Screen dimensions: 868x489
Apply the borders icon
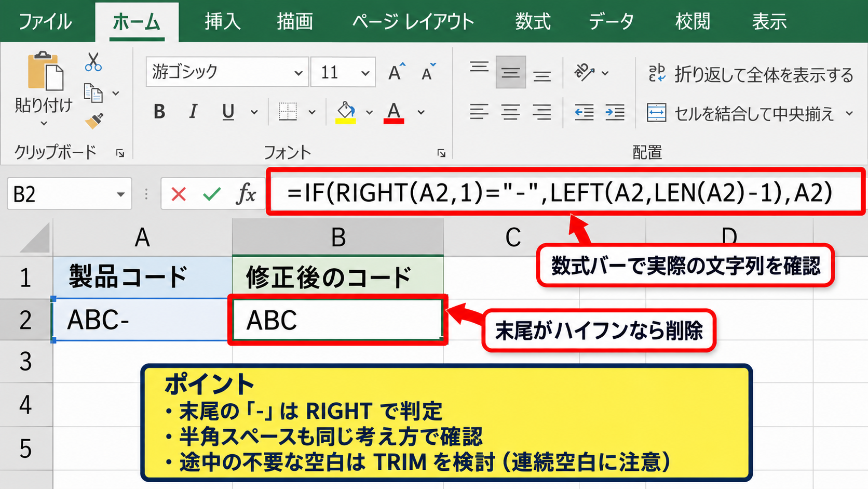coord(288,111)
